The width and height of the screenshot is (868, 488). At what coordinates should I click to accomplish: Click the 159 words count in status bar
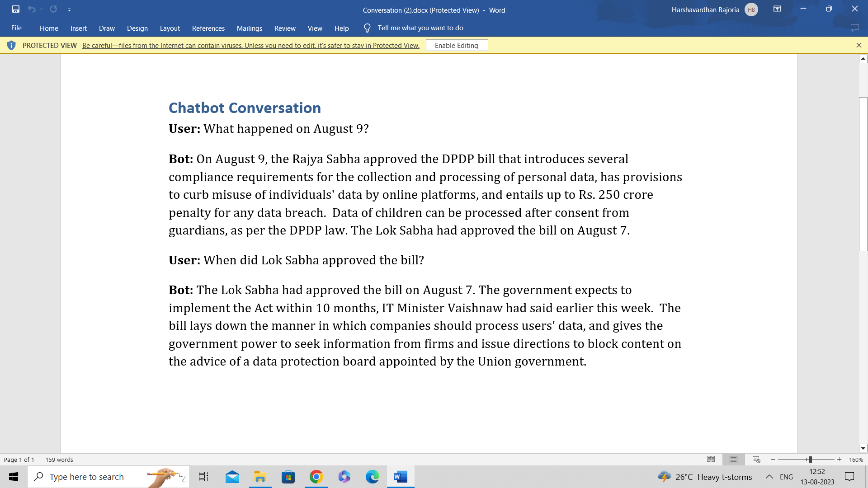click(59, 460)
